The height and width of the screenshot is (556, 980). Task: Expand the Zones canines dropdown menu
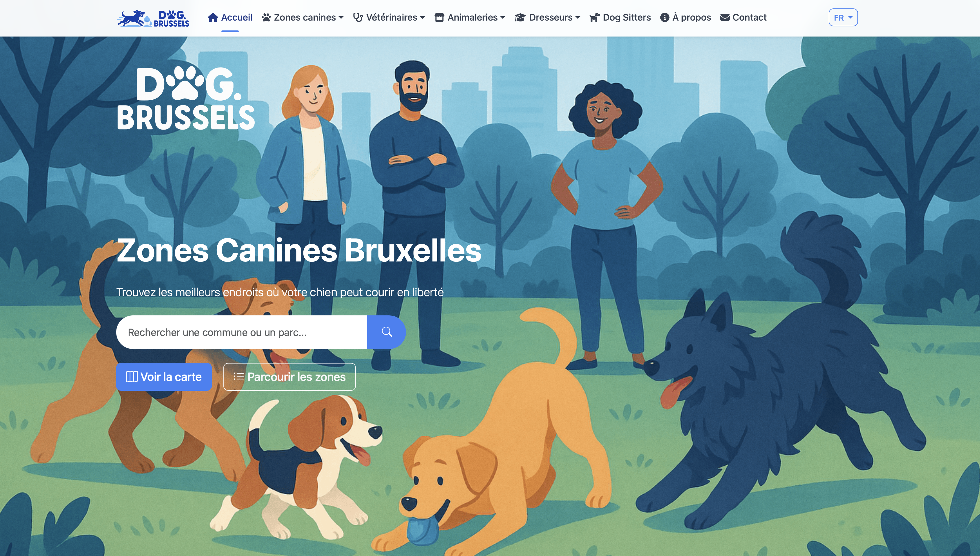click(303, 18)
